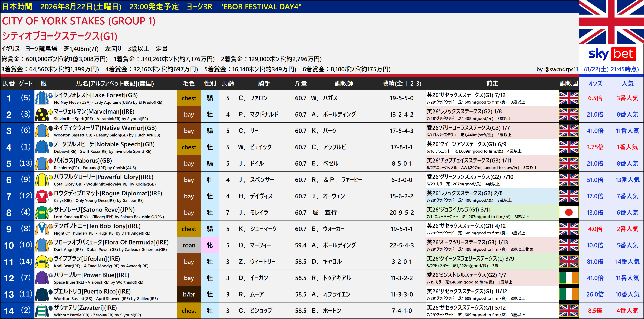Image resolution: width=644 pixels, height=319 pixels.
Task: Click the black and yellow spotted Marvelman silks
Action: tap(44, 114)
